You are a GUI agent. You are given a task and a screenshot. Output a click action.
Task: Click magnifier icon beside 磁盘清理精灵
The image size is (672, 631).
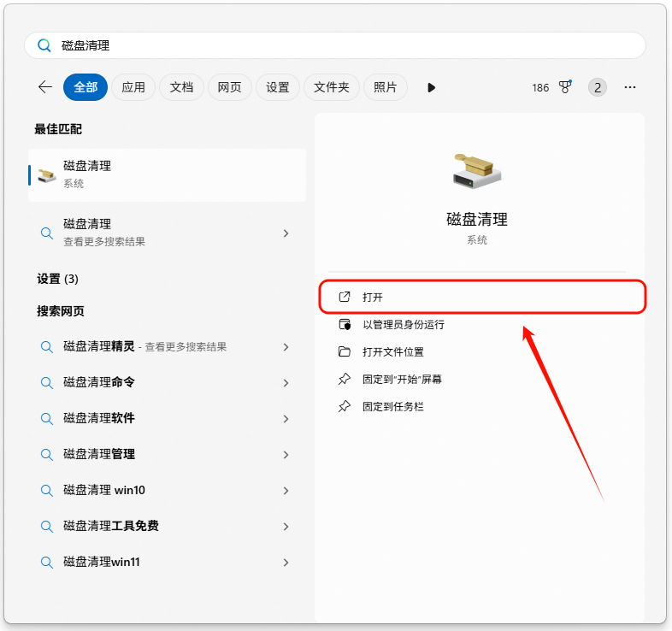point(47,347)
